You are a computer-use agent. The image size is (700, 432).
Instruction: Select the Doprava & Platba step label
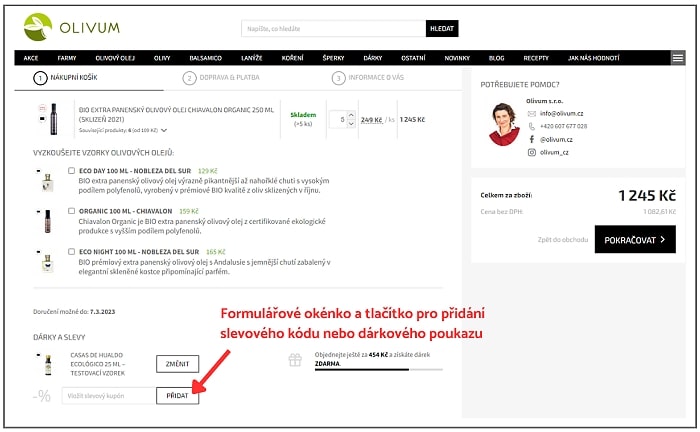pos(229,77)
